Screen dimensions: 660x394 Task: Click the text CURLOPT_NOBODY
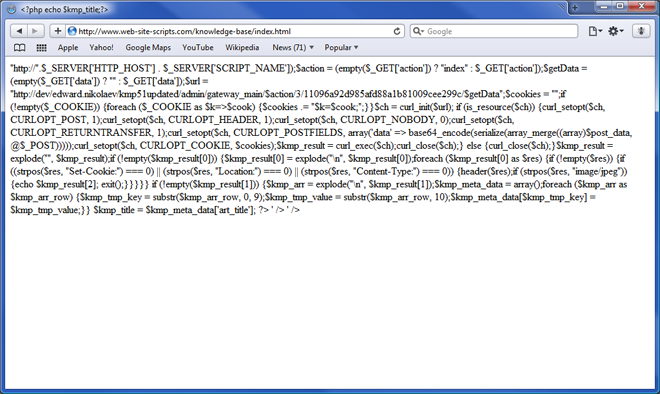(388, 120)
